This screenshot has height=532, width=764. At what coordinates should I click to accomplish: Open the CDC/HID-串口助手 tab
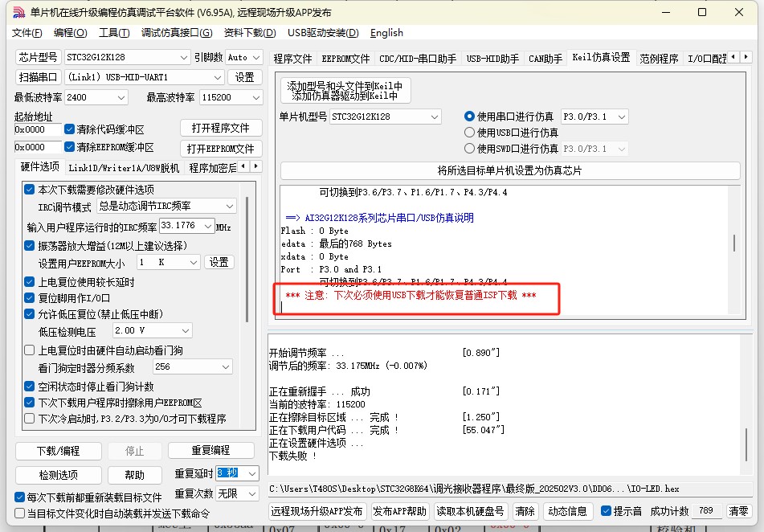pos(418,59)
